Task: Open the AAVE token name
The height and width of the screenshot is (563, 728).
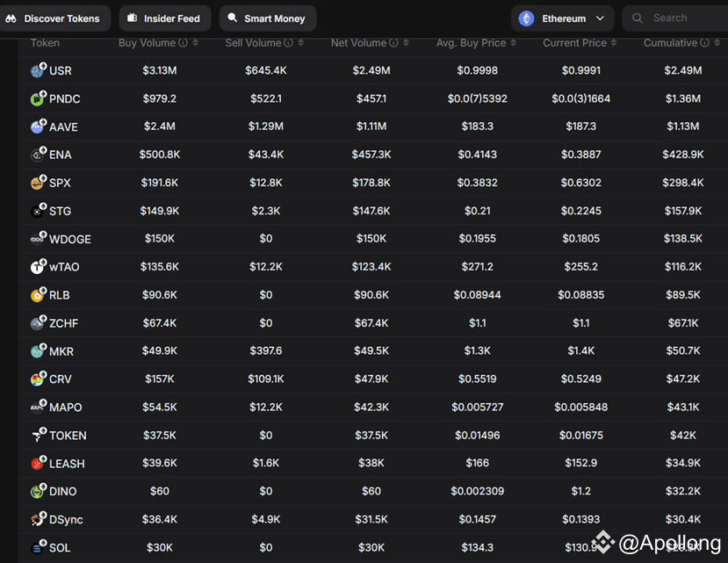Action: [x=63, y=126]
